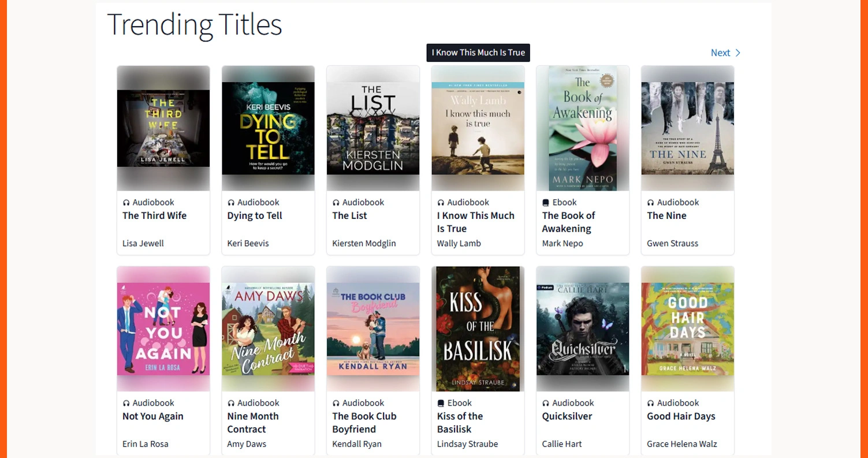Viewport: 868px width, 458px height.
Task: Click author name Lisa Jewell
Action: click(143, 243)
